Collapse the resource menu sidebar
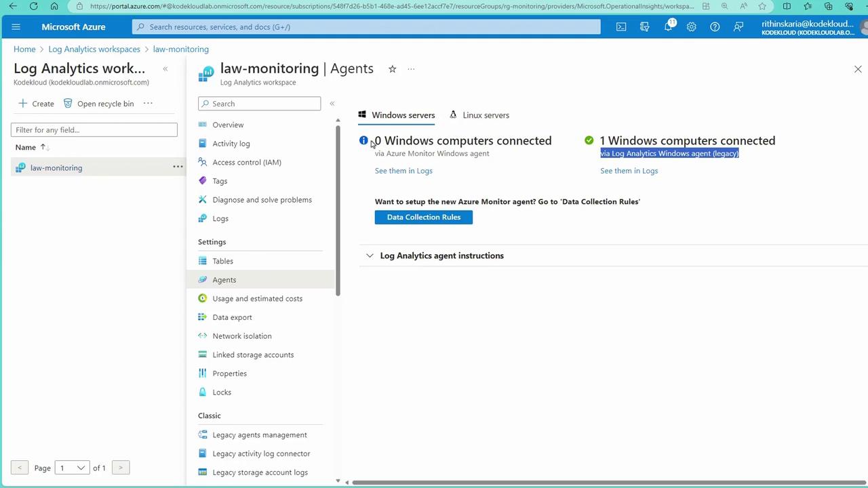Image resolution: width=868 pixels, height=488 pixels. pyautogui.click(x=332, y=104)
